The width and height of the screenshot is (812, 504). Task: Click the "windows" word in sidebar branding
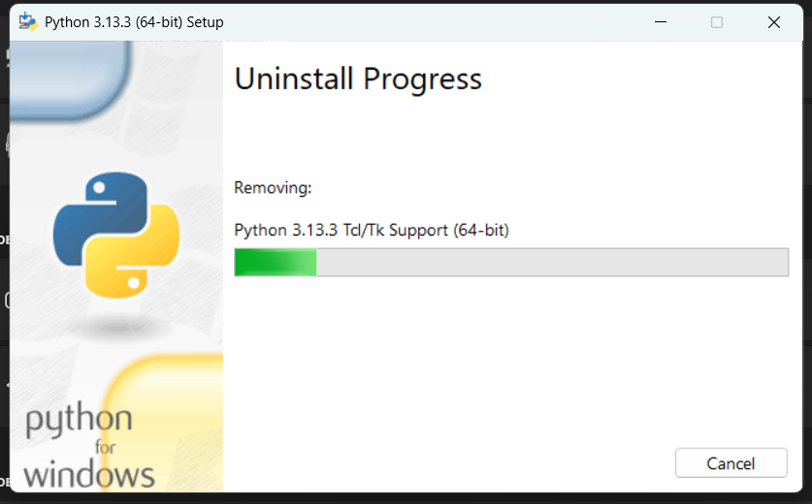[x=89, y=475]
